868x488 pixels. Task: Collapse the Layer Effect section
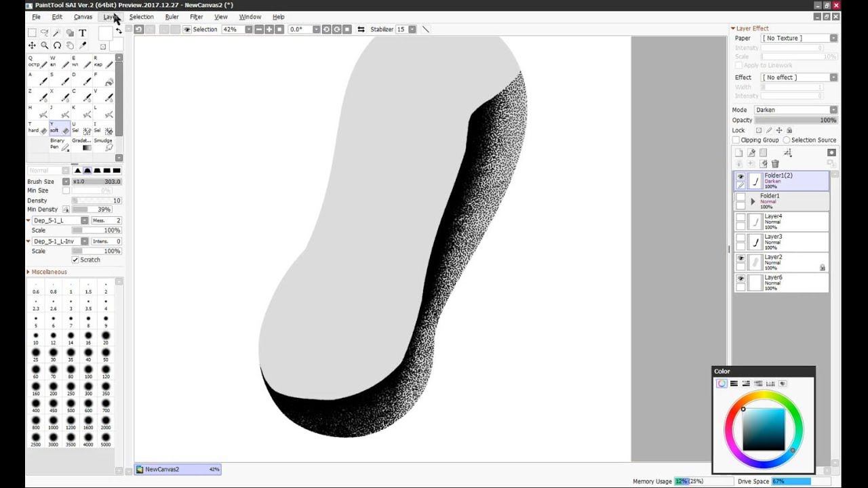tap(733, 28)
